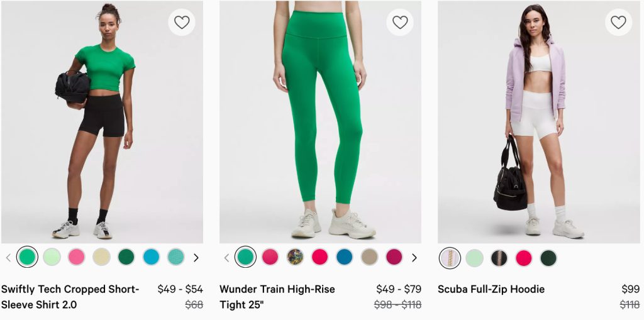This screenshot has width=644, height=320.
Task: Pick the light blue swatch for Swiftly shirt
Action: tap(151, 257)
